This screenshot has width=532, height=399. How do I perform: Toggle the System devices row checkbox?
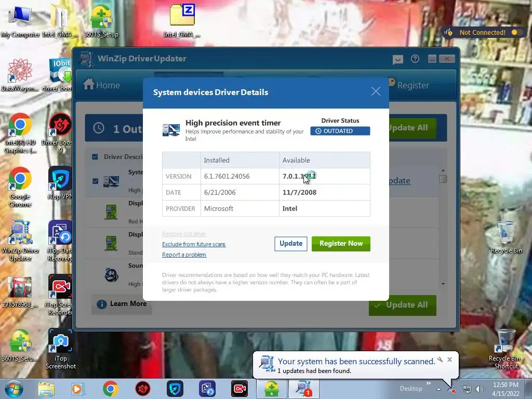pos(96,181)
